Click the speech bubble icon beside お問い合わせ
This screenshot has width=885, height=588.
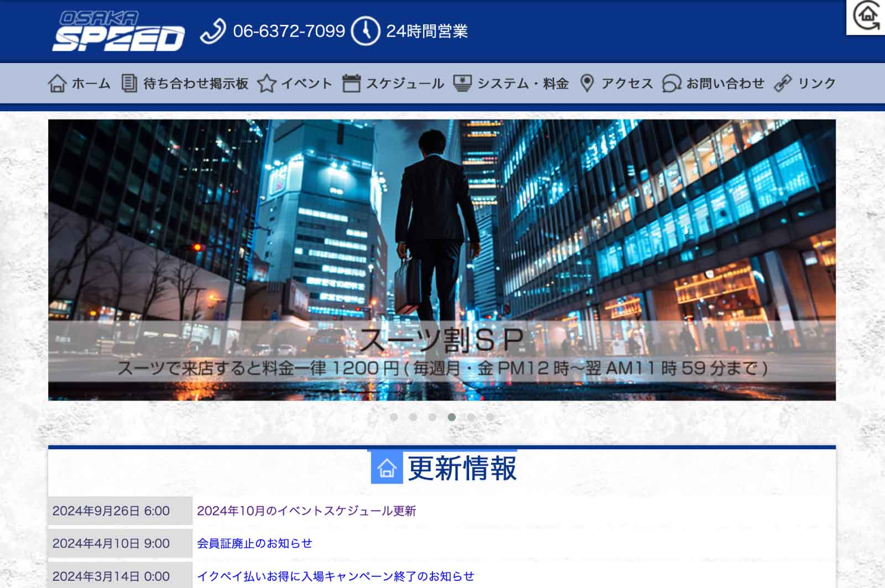point(671,83)
